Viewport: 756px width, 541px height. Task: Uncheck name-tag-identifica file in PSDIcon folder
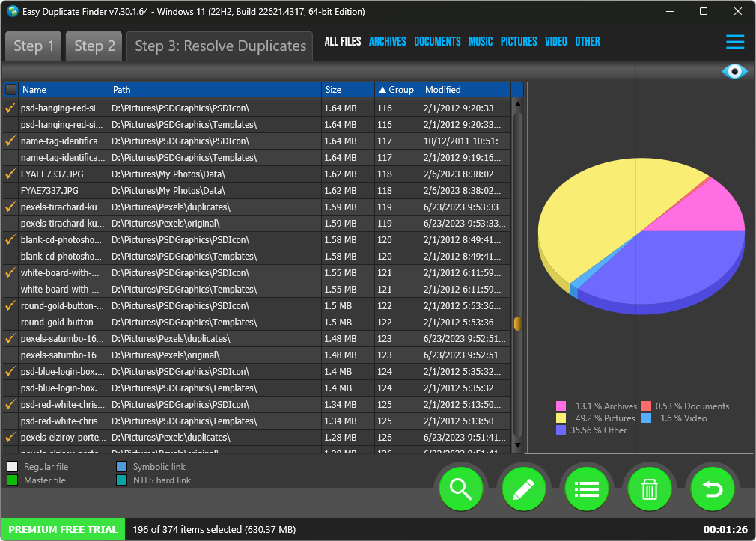[10, 141]
